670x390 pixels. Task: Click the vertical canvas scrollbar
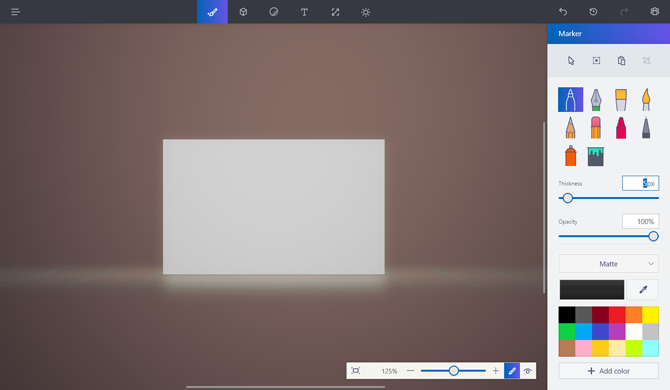(544, 208)
